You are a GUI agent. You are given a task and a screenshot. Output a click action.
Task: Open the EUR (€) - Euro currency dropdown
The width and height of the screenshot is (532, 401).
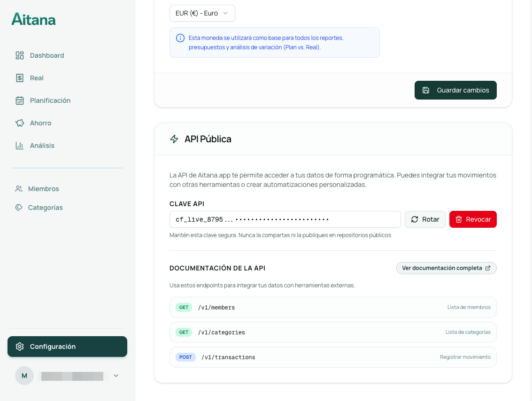(x=202, y=13)
